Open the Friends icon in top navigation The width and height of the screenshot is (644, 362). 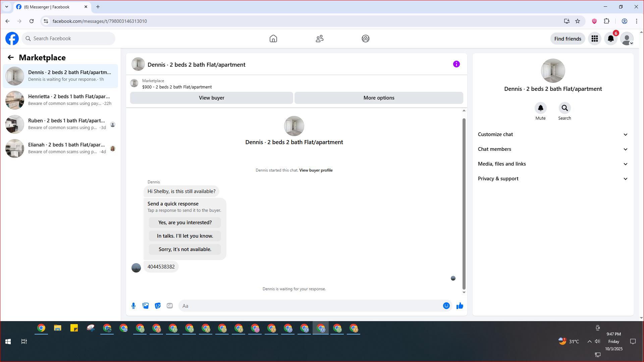click(320, 39)
